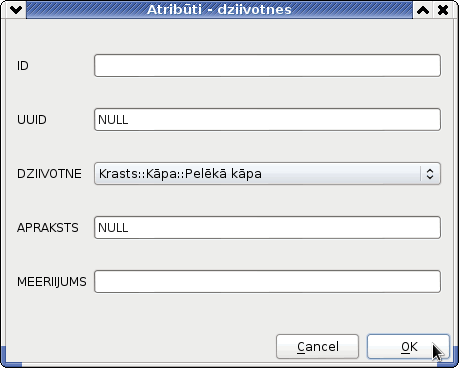Click into the UUID text field

pyautogui.click(x=267, y=120)
